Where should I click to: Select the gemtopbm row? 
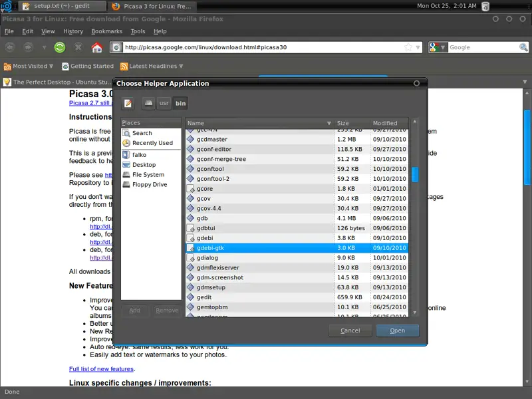coord(297,307)
